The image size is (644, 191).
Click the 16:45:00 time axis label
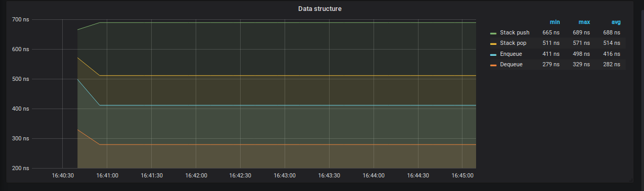(462, 176)
